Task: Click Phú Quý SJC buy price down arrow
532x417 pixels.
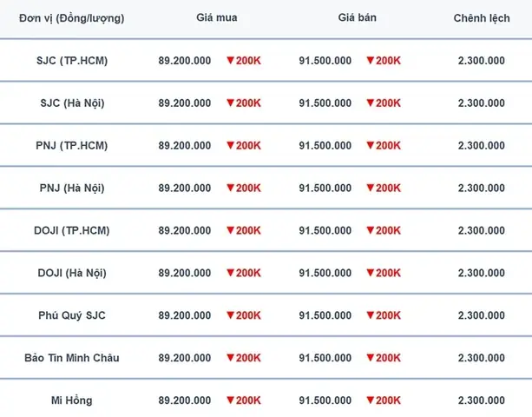Action: point(230,315)
